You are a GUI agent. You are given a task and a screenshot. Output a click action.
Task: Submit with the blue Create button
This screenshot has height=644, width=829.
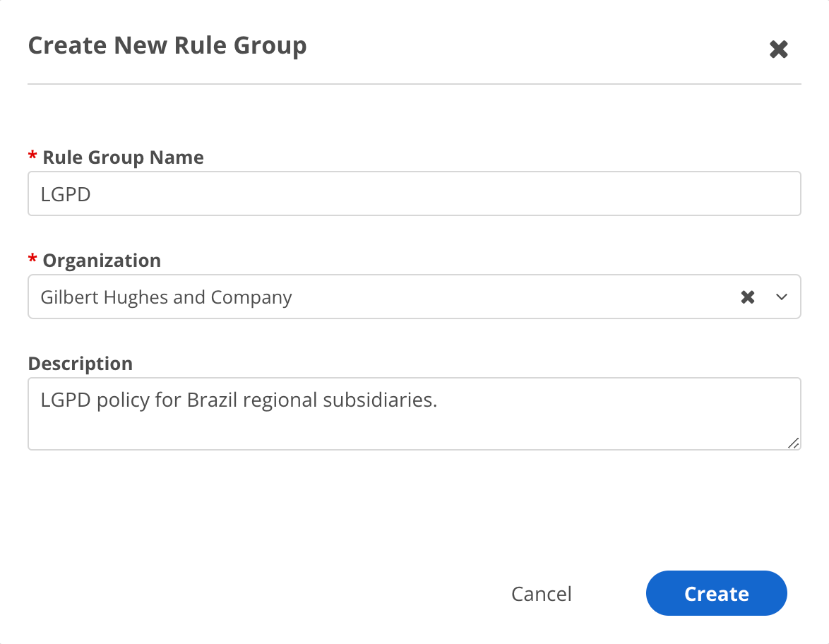pos(716,594)
